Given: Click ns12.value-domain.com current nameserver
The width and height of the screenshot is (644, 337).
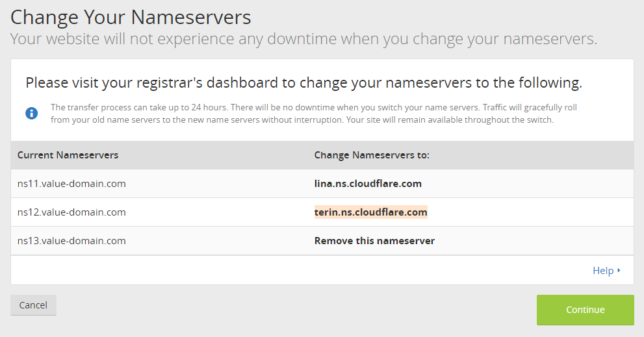Looking at the screenshot, I should pyautogui.click(x=71, y=212).
